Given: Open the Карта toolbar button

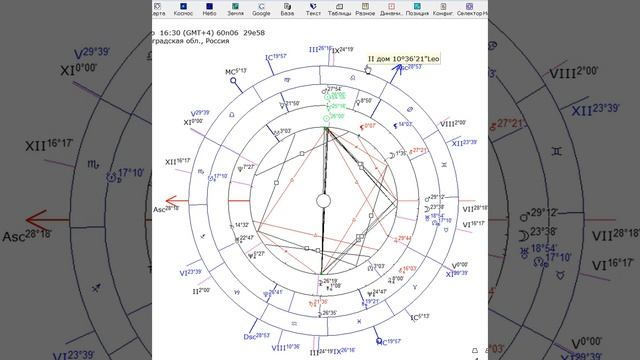Looking at the screenshot, I should (158, 9).
